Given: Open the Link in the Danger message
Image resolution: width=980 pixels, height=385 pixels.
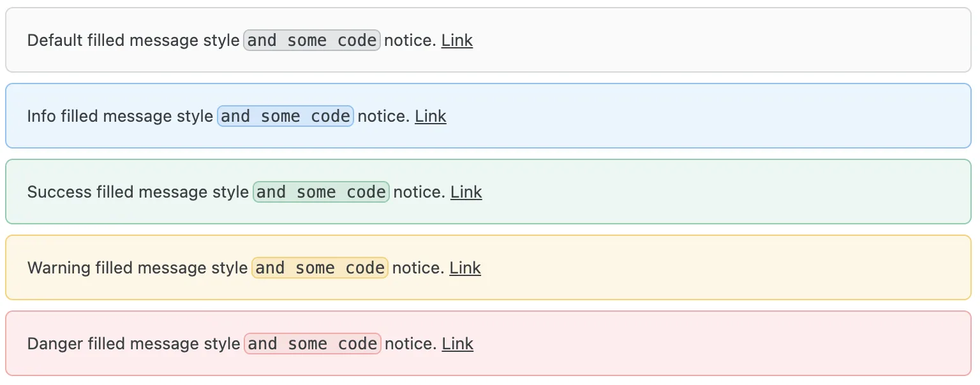Looking at the screenshot, I should click(457, 344).
